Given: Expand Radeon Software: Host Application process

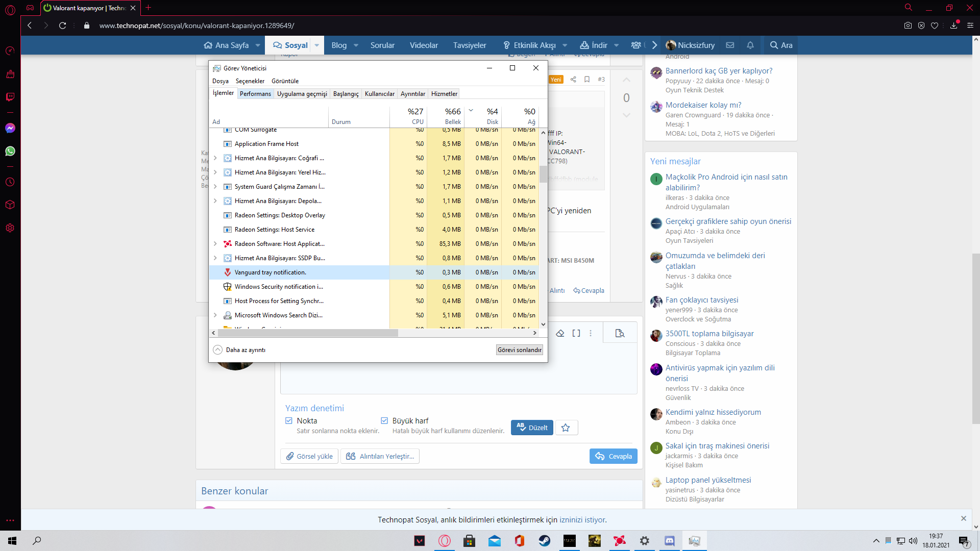Looking at the screenshot, I should [215, 244].
